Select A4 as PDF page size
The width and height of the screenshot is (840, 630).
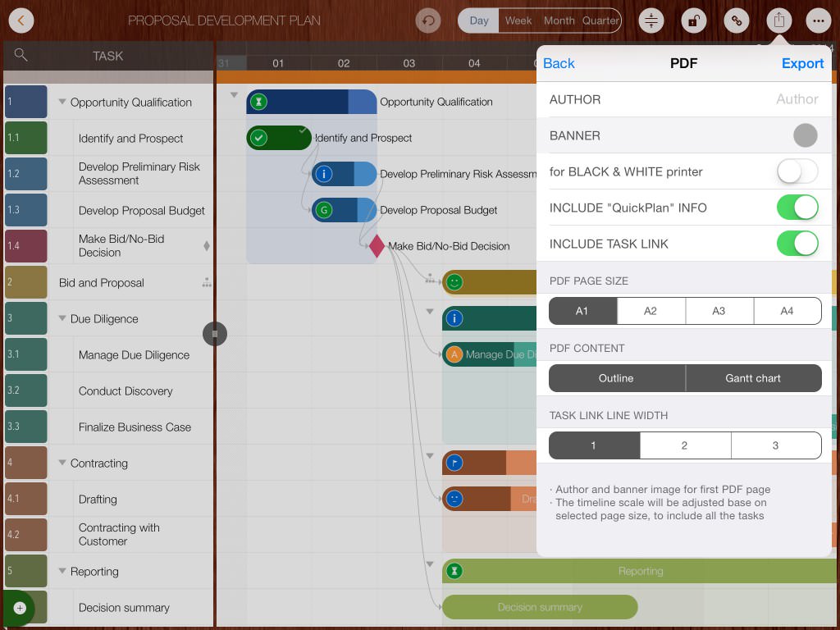(787, 311)
